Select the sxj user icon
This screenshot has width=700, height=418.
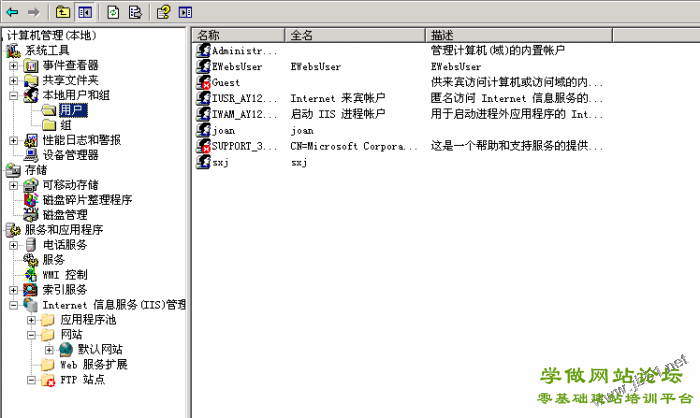click(x=203, y=162)
